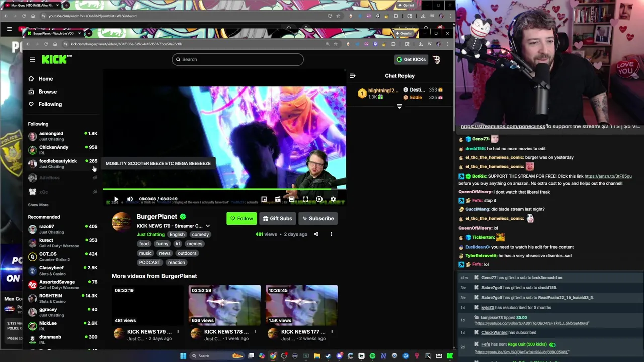Toggle picture-in-picture in video player
Viewport: 644px width, 362px height.
pos(264,199)
